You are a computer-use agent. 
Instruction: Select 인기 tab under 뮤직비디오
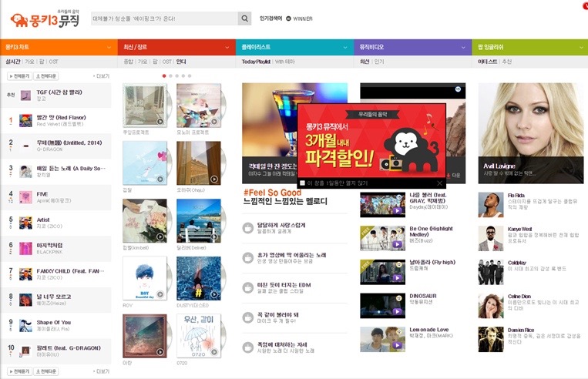pyautogui.click(x=379, y=62)
